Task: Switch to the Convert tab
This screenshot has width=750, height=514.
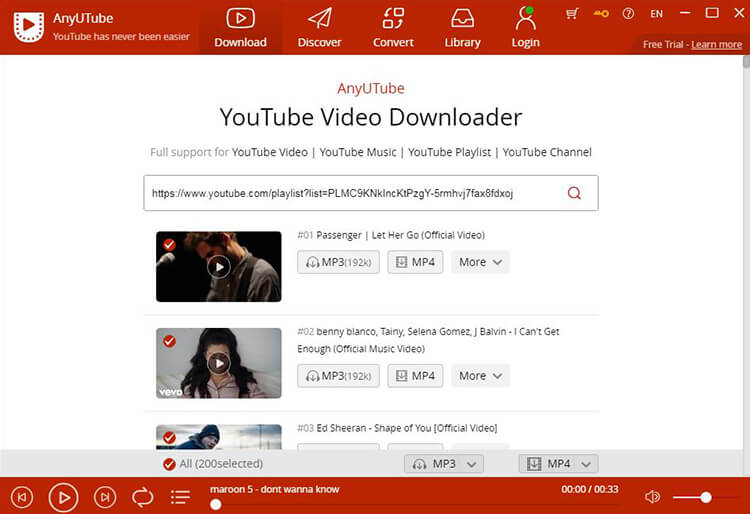Action: [393, 28]
